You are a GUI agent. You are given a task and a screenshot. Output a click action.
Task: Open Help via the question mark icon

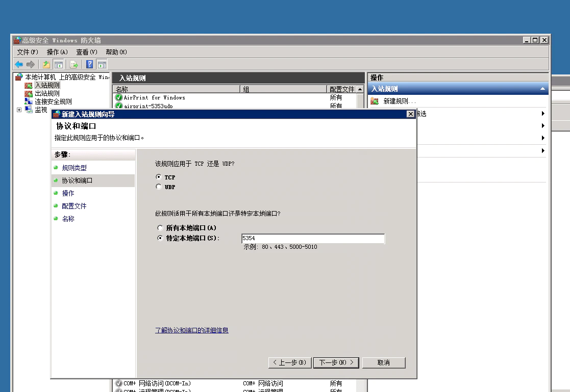click(90, 64)
